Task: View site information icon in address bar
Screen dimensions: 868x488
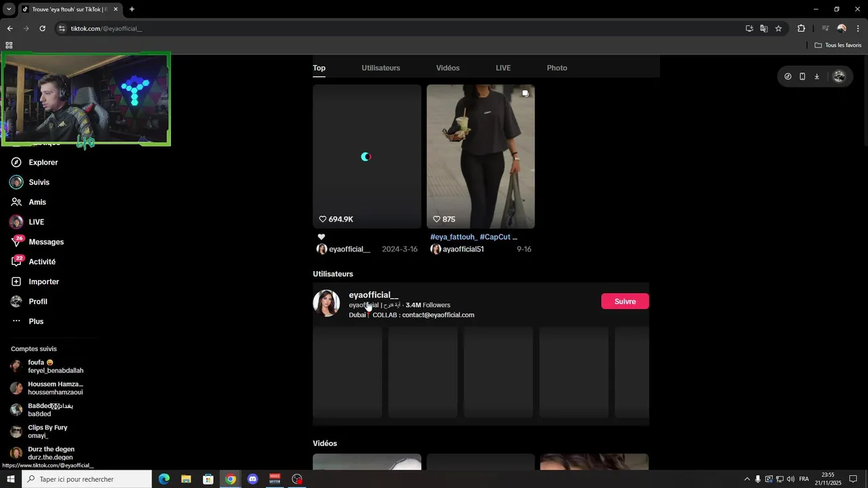Action: [x=62, y=28]
